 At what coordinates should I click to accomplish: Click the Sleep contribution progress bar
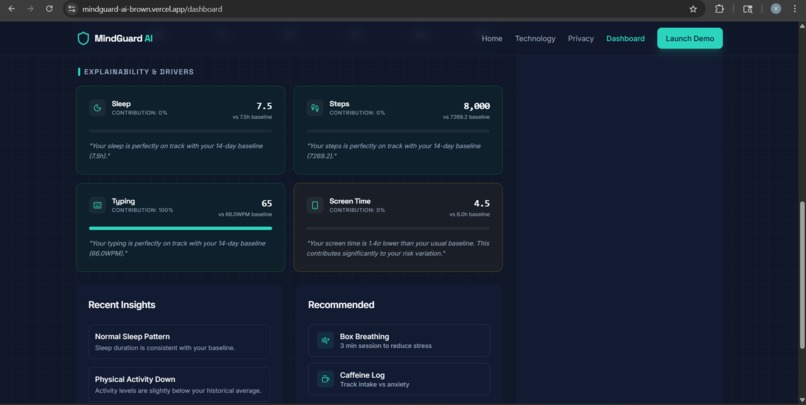click(x=180, y=131)
